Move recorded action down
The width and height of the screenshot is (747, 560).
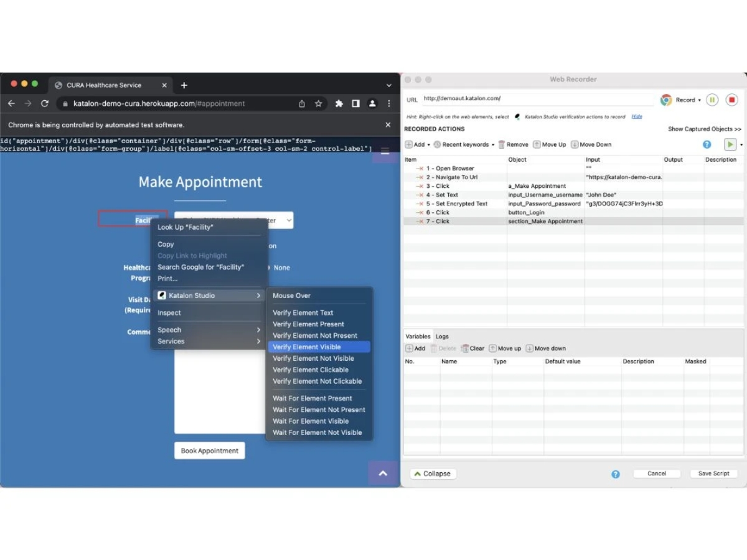tap(591, 144)
